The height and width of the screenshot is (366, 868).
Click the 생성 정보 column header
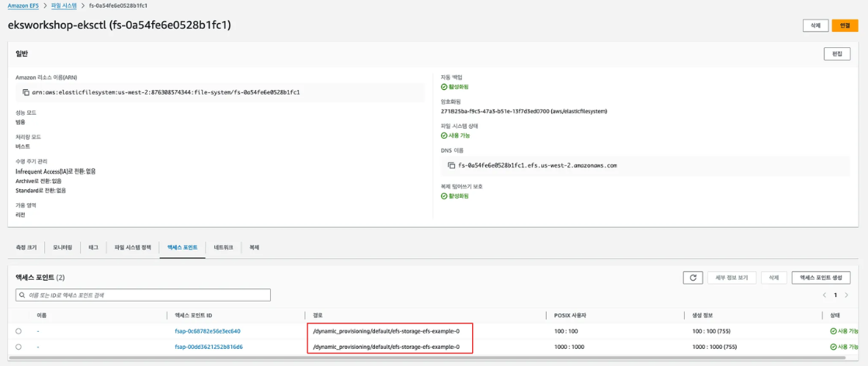tap(704, 315)
